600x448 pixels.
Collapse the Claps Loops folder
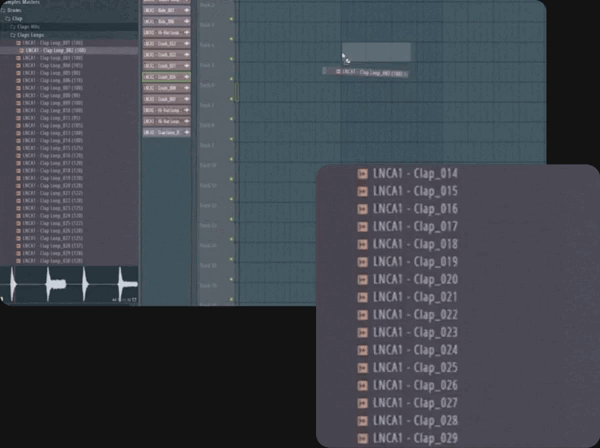point(13,35)
